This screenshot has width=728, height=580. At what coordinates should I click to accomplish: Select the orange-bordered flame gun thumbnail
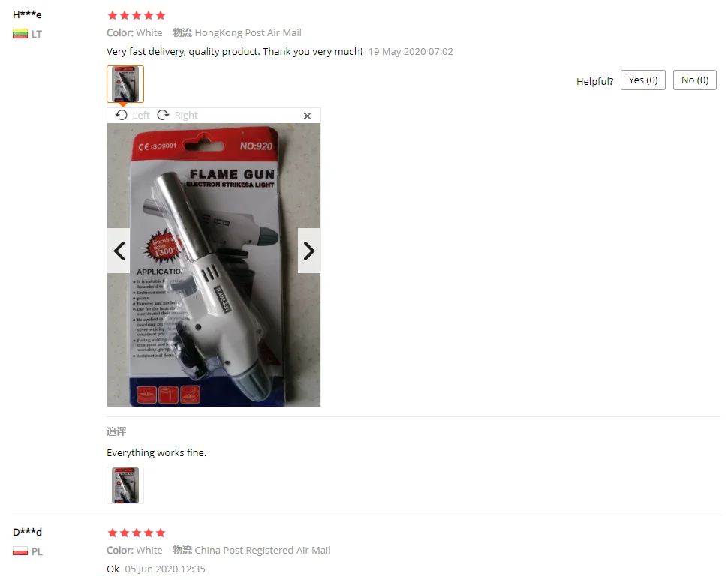(125, 84)
